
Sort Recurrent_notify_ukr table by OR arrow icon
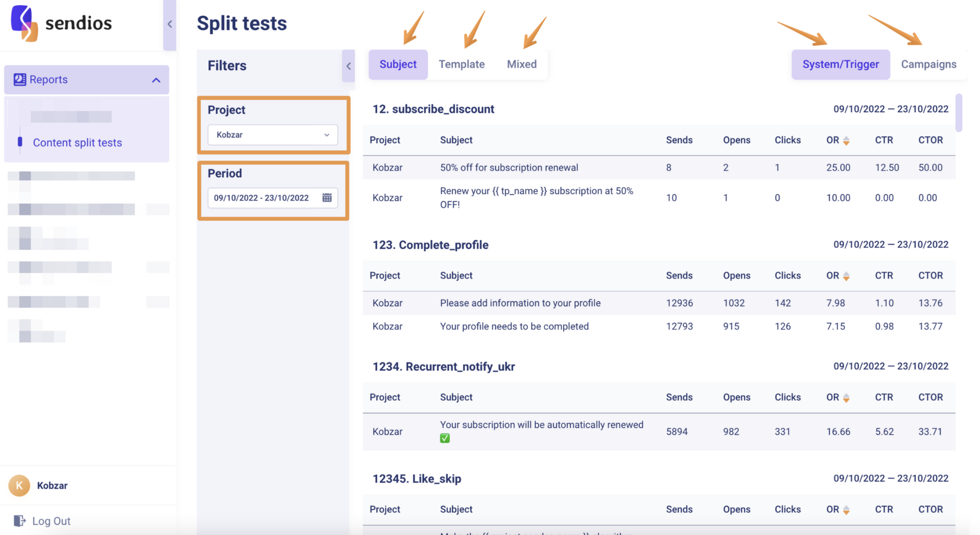[x=846, y=398]
